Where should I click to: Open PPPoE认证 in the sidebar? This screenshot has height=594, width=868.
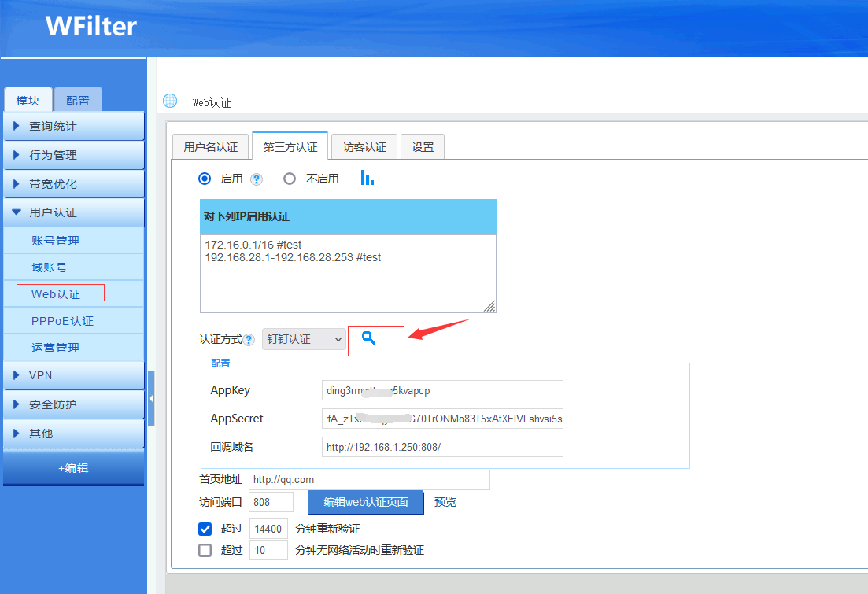(x=62, y=321)
